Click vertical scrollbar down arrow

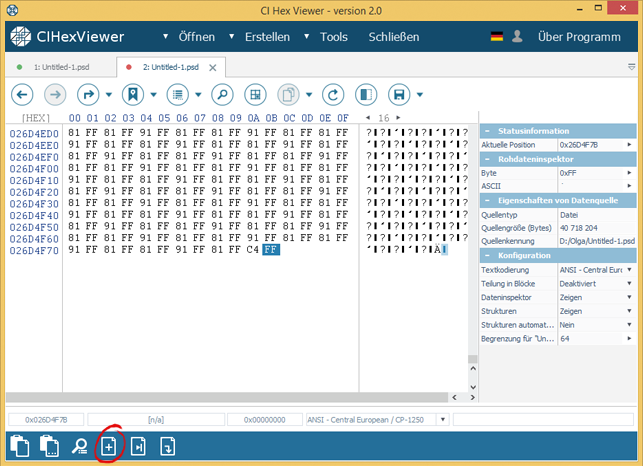click(x=473, y=387)
